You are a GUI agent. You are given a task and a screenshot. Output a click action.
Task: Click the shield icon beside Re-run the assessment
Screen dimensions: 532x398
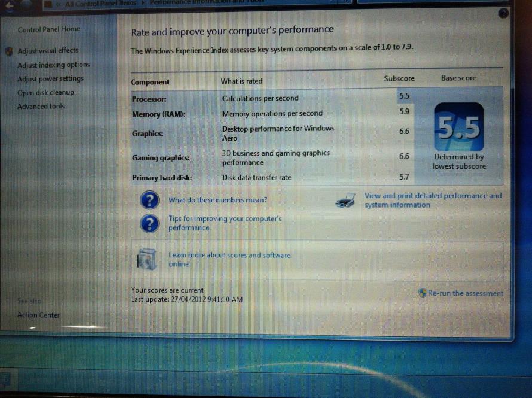[423, 293]
